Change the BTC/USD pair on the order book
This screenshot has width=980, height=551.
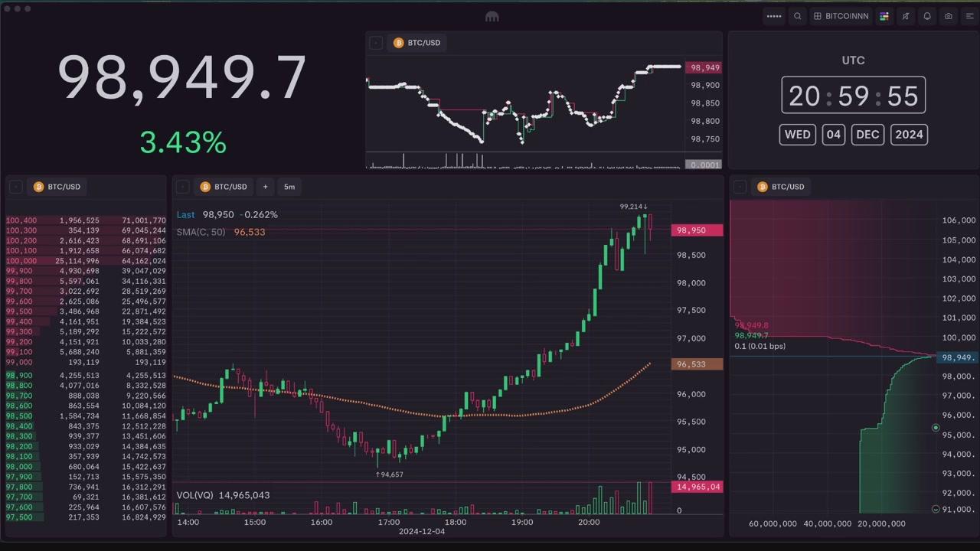[57, 187]
